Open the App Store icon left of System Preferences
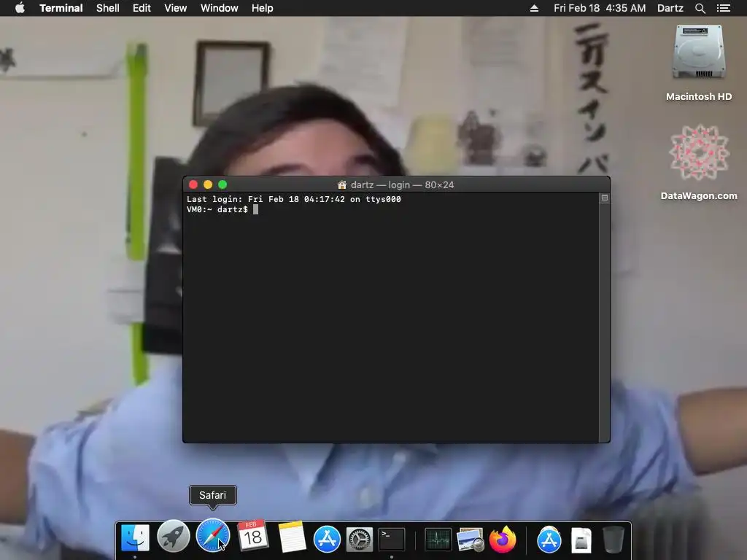Viewport: 747px width, 560px height. click(x=327, y=539)
